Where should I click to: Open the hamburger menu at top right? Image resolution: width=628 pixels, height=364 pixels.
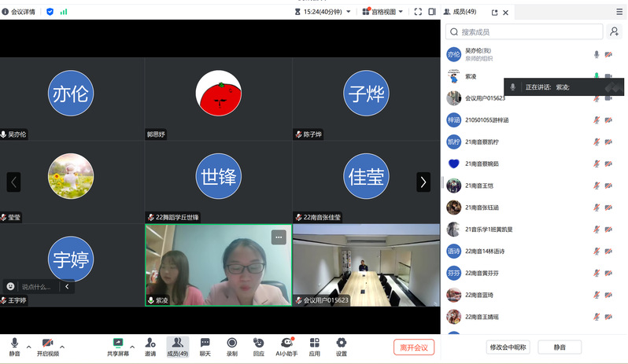pyautogui.click(x=619, y=12)
